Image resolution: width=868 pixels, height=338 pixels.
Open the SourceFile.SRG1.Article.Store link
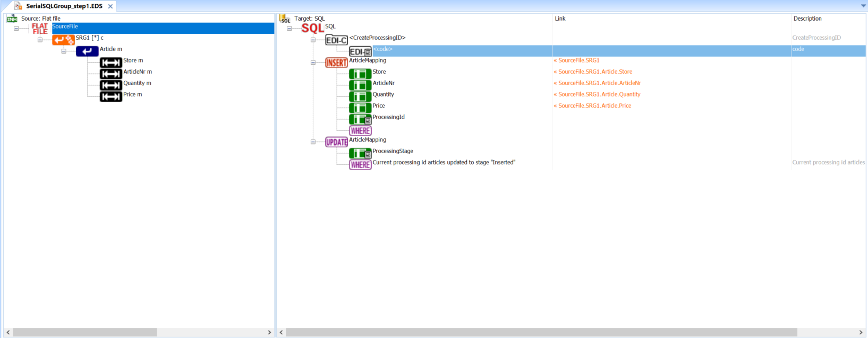point(595,72)
